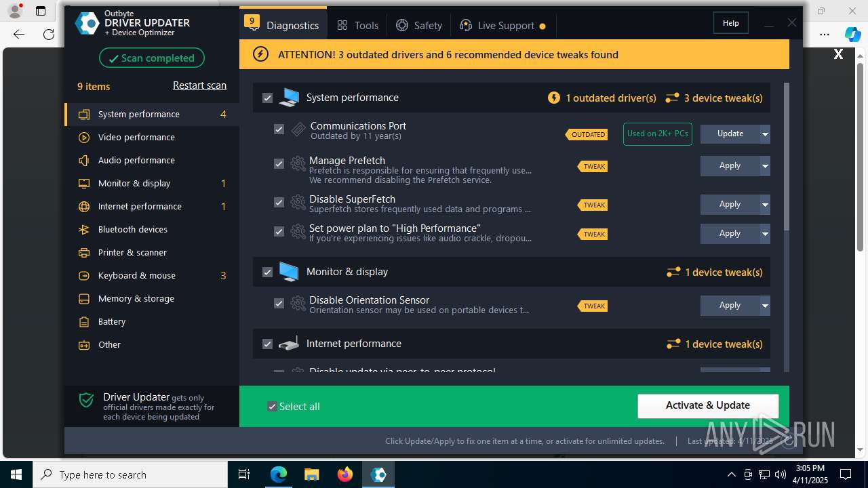Screen dimensions: 868x488
Task: Expand the Communications Port Update dropdown arrow
Action: pyautogui.click(x=765, y=134)
